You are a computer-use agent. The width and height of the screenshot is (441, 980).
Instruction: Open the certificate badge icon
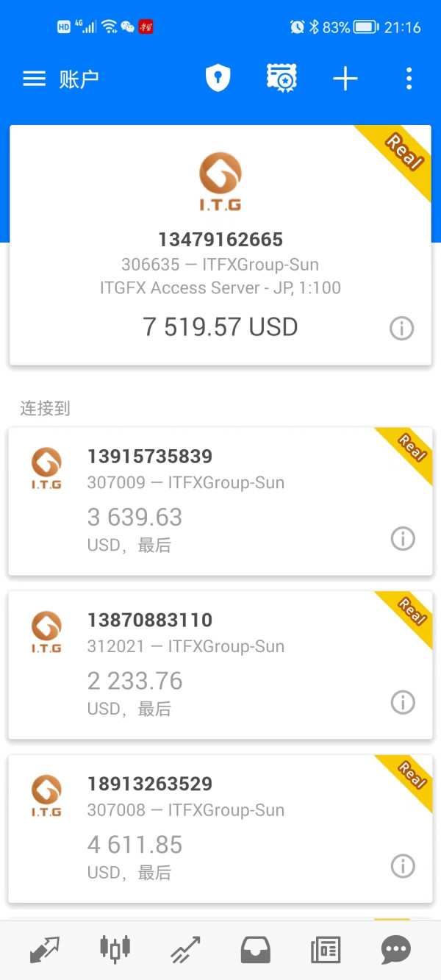coord(281,78)
